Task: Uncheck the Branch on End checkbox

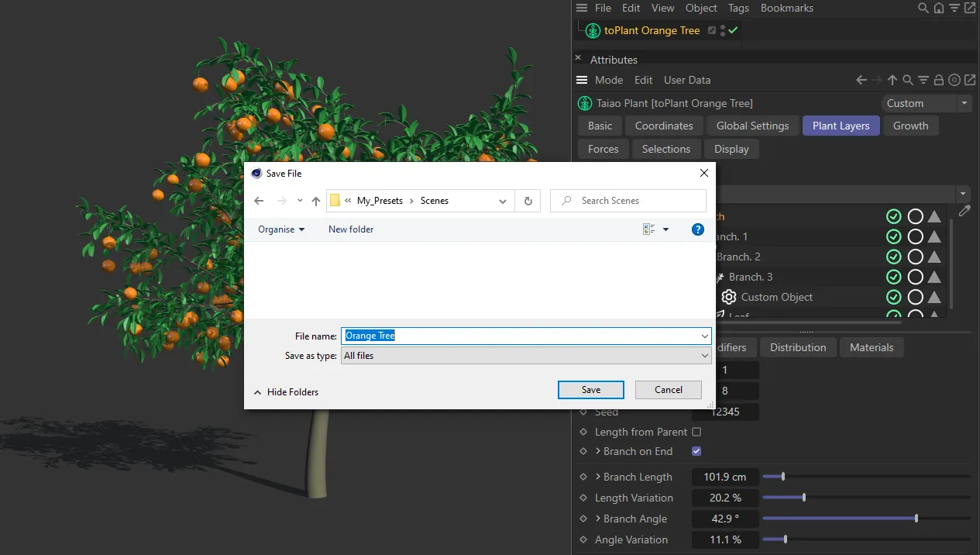Action: (x=696, y=451)
